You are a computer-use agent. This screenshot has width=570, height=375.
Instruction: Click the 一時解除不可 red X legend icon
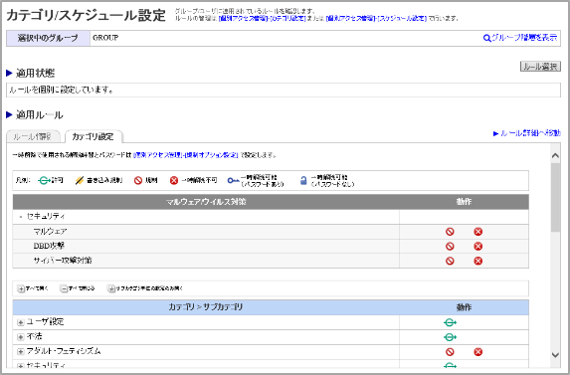click(174, 180)
